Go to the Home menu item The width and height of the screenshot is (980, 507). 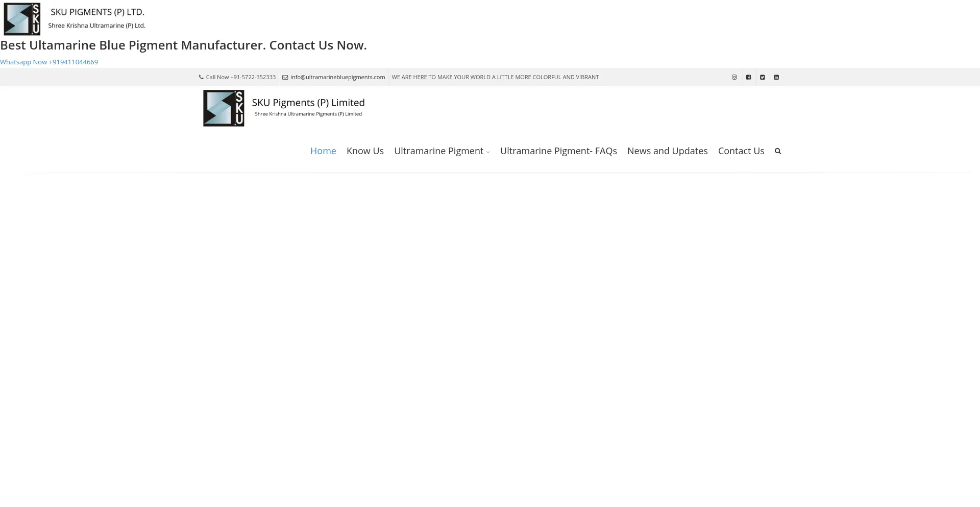pos(323,151)
